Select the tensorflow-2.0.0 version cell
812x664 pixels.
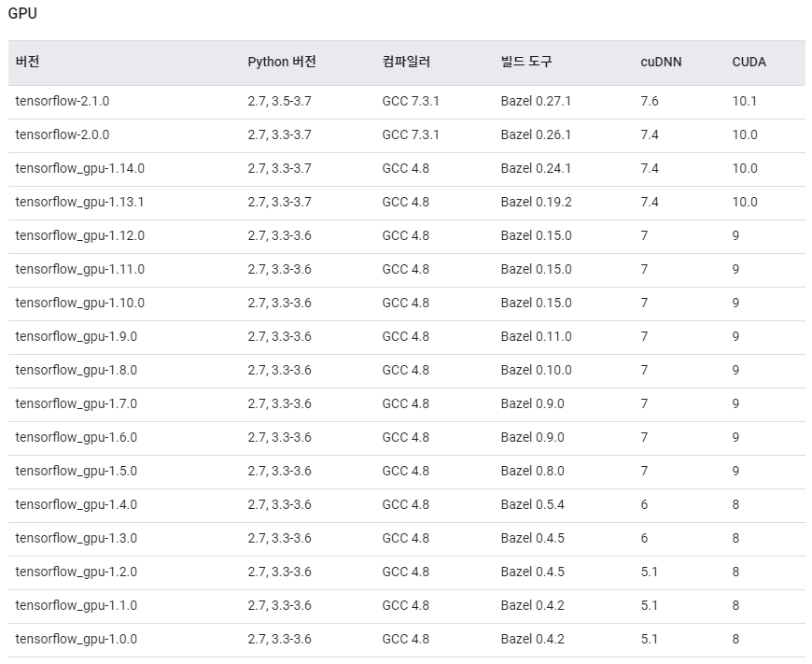(x=63, y=134)
